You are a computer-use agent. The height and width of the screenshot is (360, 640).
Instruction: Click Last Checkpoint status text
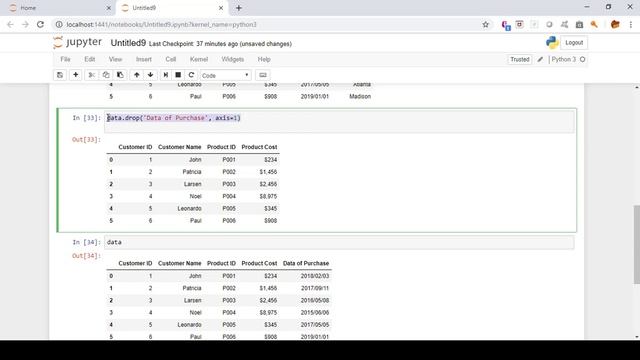pos(220,44)
